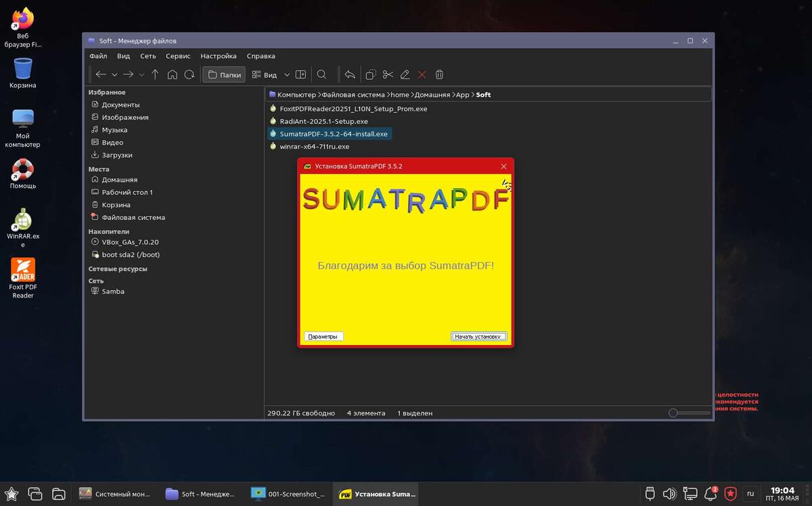Open the search magnifier tool
812x506 pixels.
coord(322,74)
